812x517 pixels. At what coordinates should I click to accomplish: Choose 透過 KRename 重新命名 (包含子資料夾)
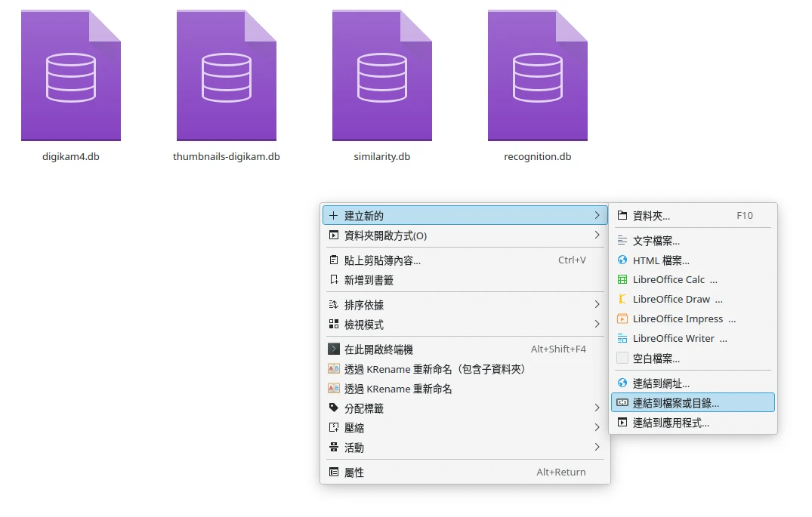tap(465, 368)
